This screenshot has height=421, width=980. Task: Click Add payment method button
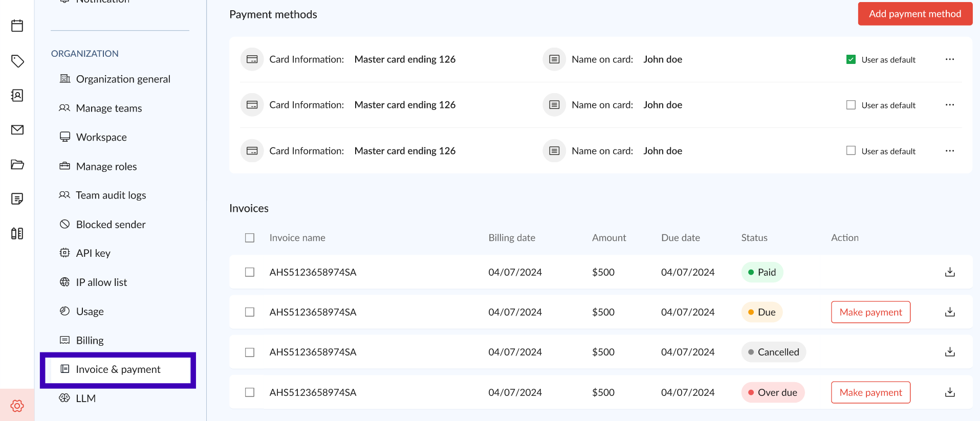pyautogui.click(x=914, y=14)
